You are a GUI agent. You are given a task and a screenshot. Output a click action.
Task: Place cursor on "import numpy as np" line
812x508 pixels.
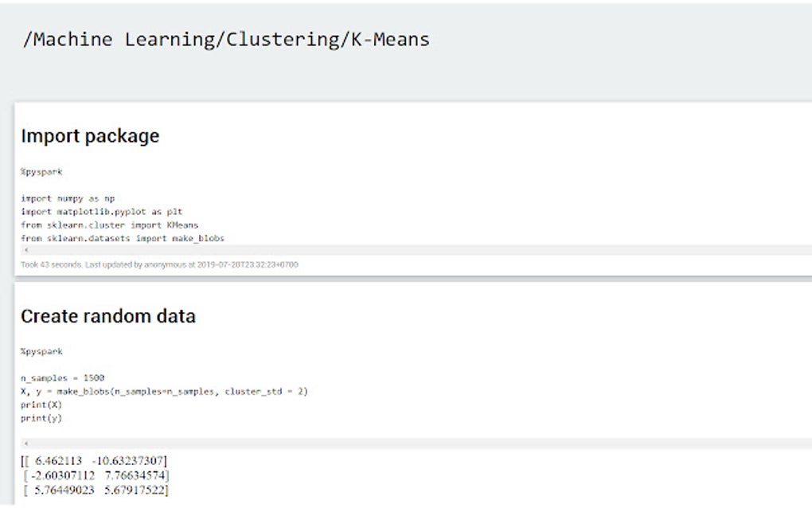pyautogui.click(x=68, y=198)
